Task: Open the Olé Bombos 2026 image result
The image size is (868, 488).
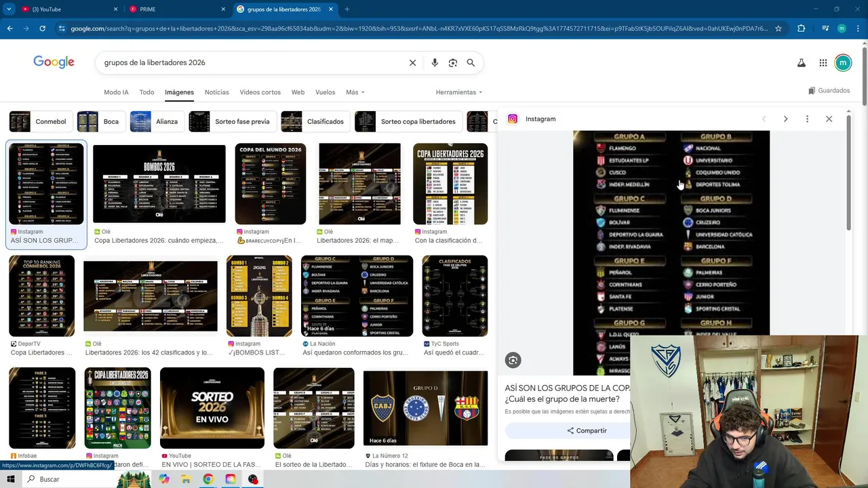Action: (159, 184)
